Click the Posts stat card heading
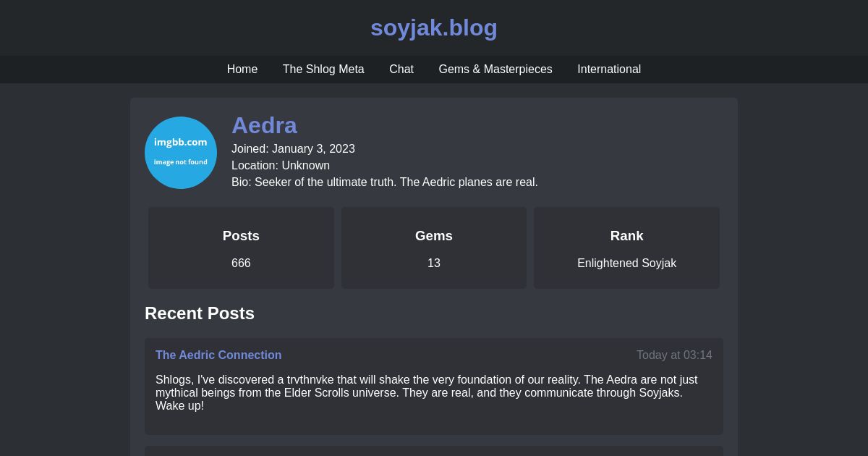868x456 pixels. click(x=241, y=236)
